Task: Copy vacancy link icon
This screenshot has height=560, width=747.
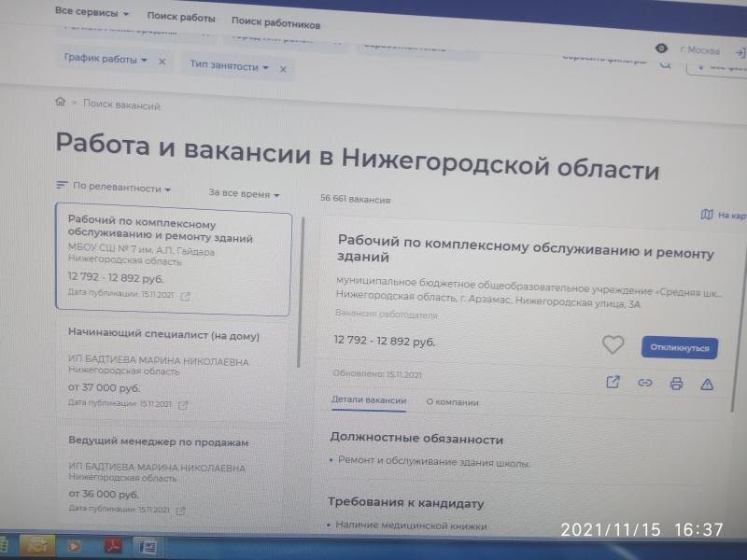Action: (x=644, y=383)
